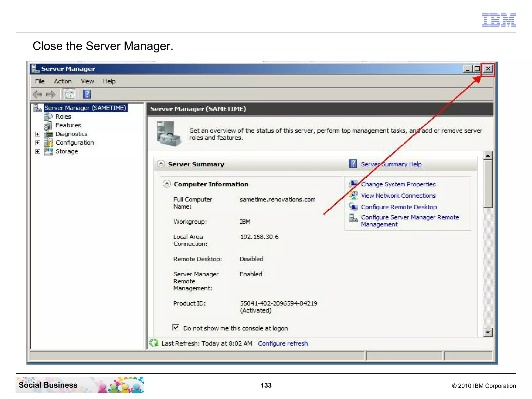Click the Configure Remote Desktop icon

click(x=353, y=207)
